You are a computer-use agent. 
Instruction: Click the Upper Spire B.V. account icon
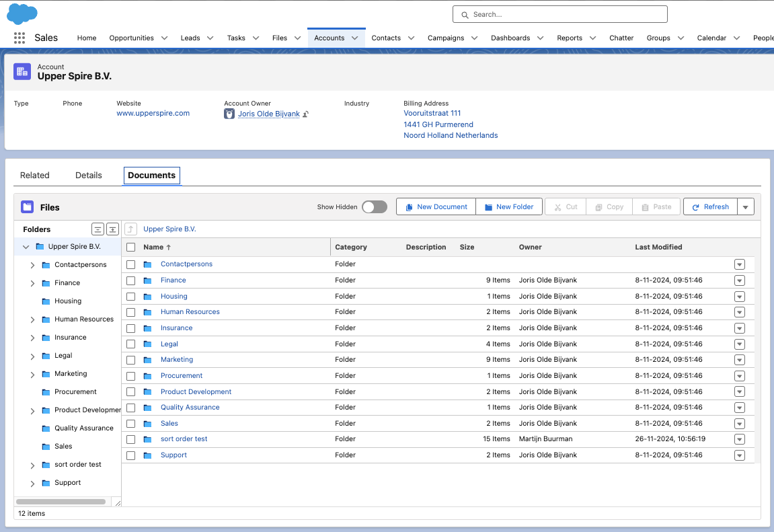click(x=22, y=71)
